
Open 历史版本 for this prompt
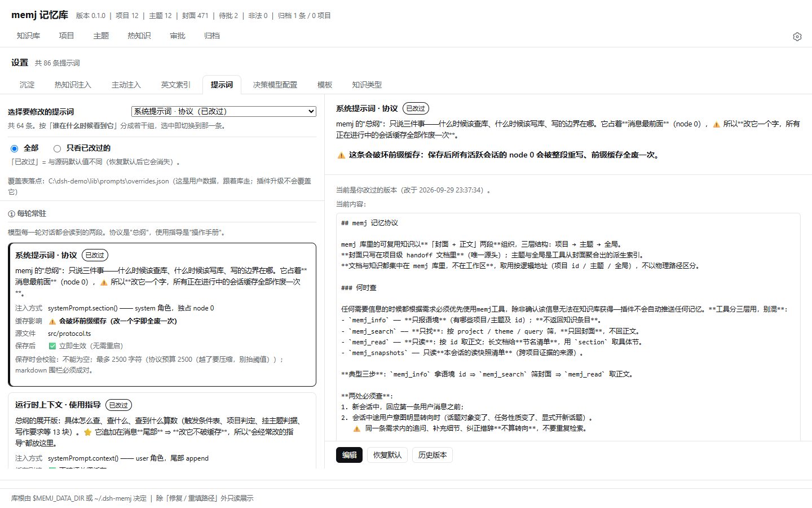pos(433,455)
